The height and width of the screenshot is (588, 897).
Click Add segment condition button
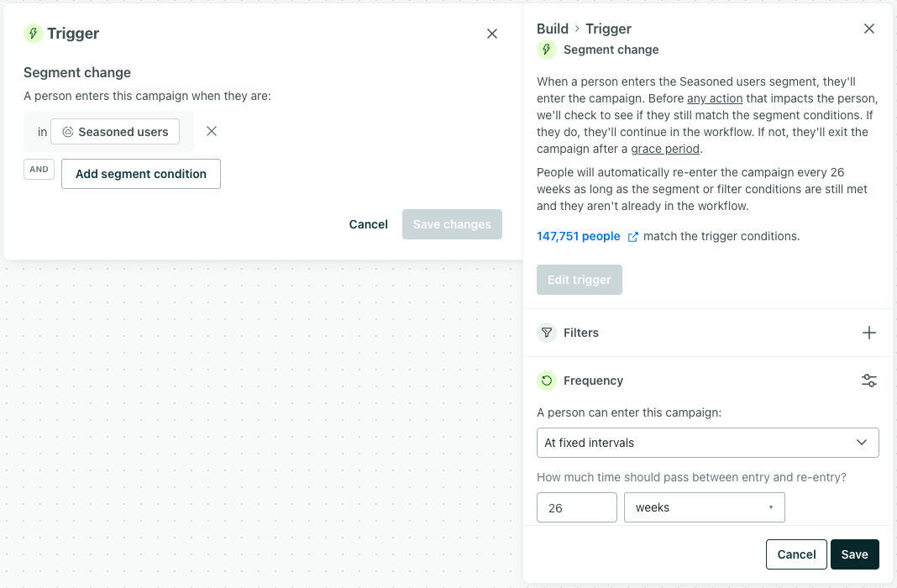(141, 174)
